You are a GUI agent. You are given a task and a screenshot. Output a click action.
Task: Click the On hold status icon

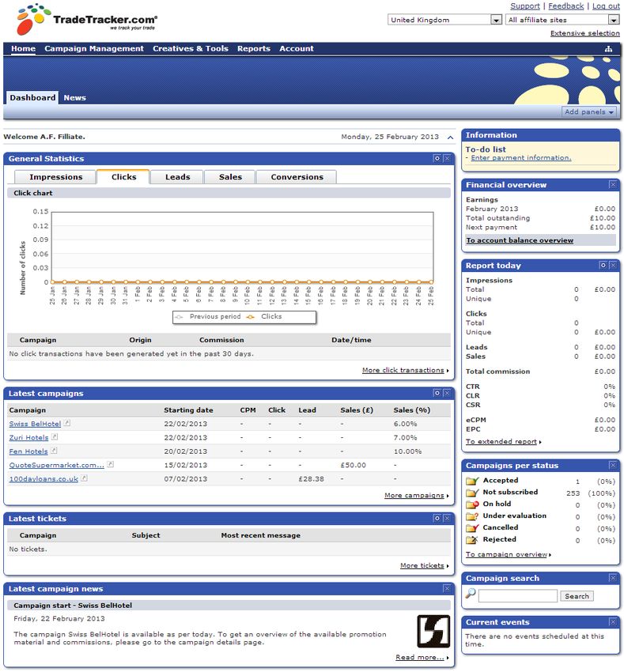tap(472, 504)
